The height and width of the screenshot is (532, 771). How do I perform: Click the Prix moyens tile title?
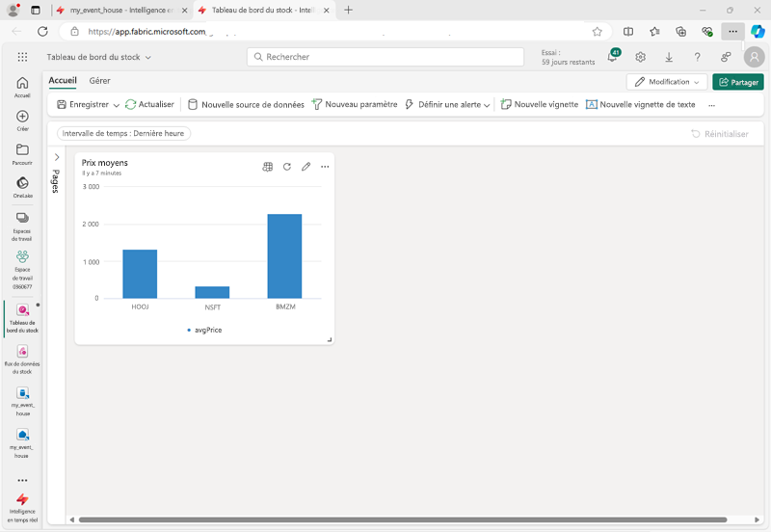(105, 163)
